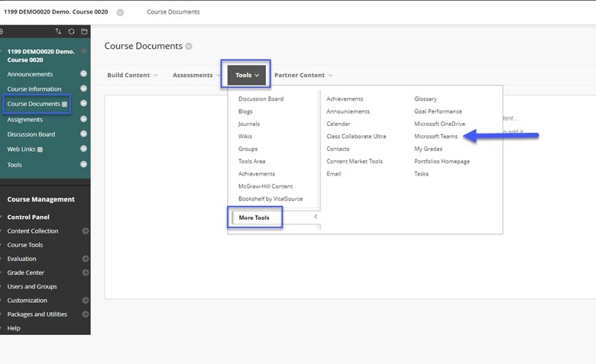Viewport: 596px width, 364px height.
Task: Select Email in More Tools list
Action: (x=333, y=173)
